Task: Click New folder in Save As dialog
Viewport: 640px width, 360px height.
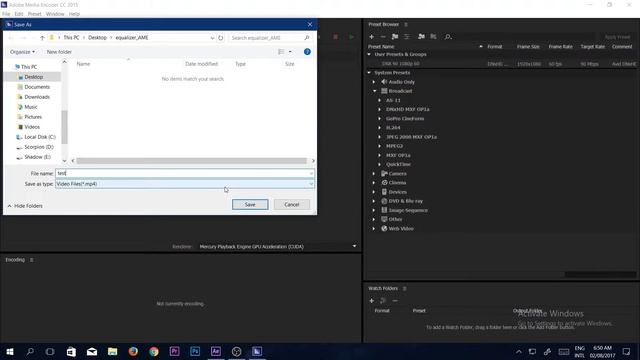Action: 59,52
